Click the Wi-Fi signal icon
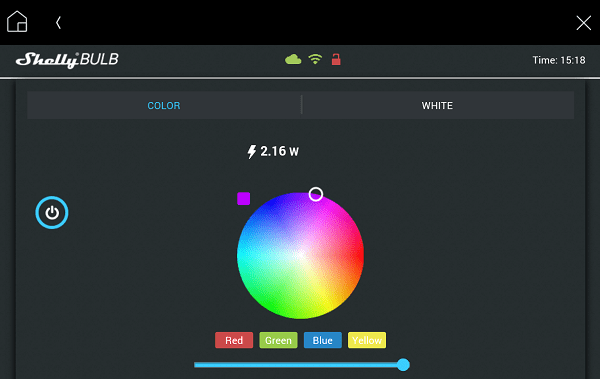The height and width of the screenshot is (379, 600). point(315,59)
